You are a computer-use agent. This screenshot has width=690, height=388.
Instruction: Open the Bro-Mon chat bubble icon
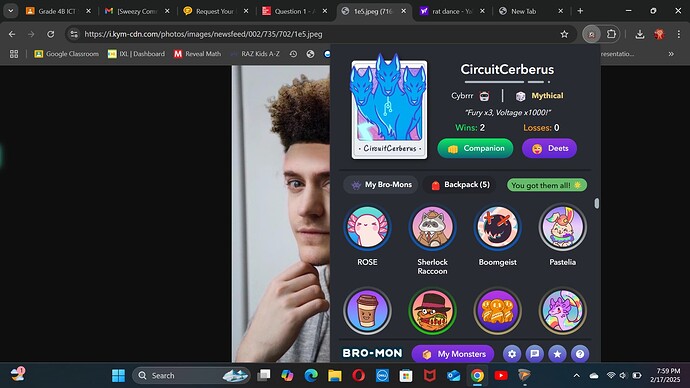tap(535, 354)
